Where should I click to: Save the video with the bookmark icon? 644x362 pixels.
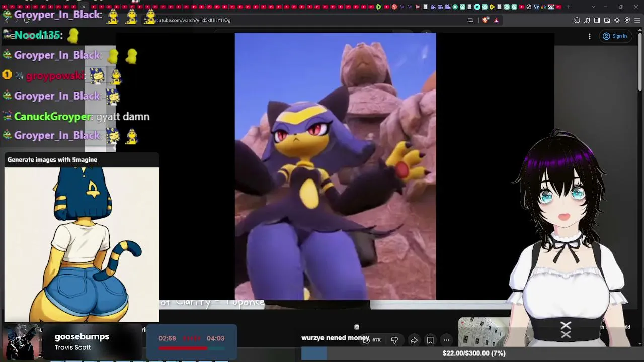pos(430,340)
